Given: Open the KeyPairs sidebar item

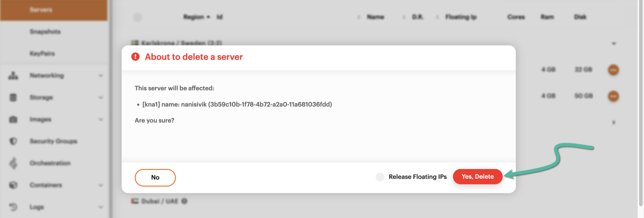Looking at the screenshot, I should 42,54.
